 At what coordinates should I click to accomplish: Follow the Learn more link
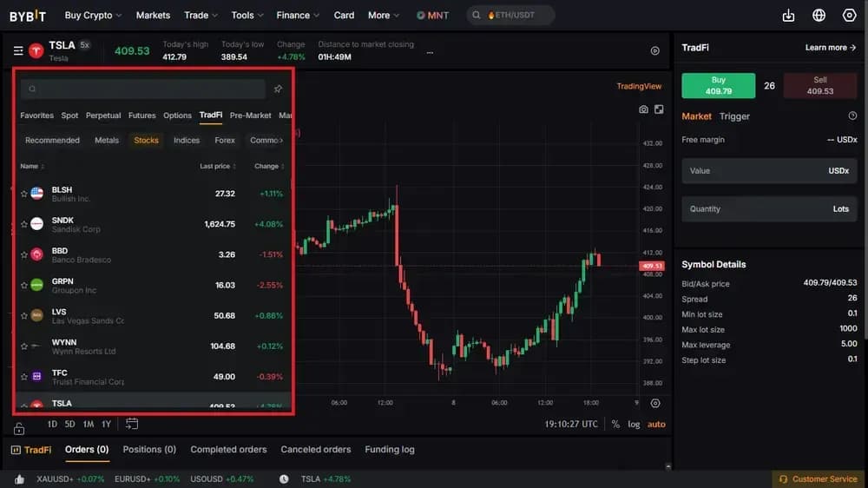pos(831,48)
